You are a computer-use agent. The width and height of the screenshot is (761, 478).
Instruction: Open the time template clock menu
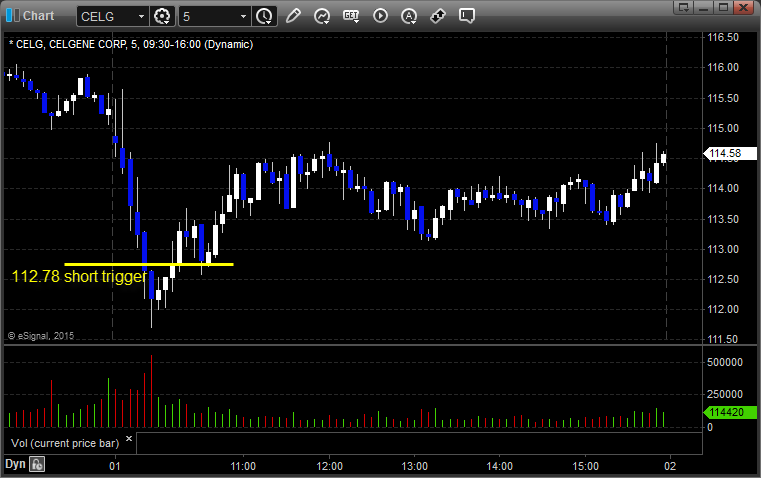pos(265,16)
